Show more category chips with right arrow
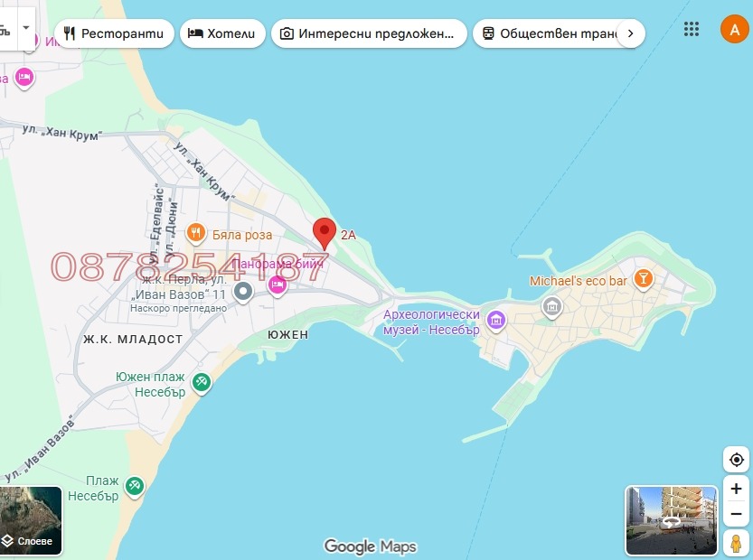753x560 pixels. [x=631, y=33]
